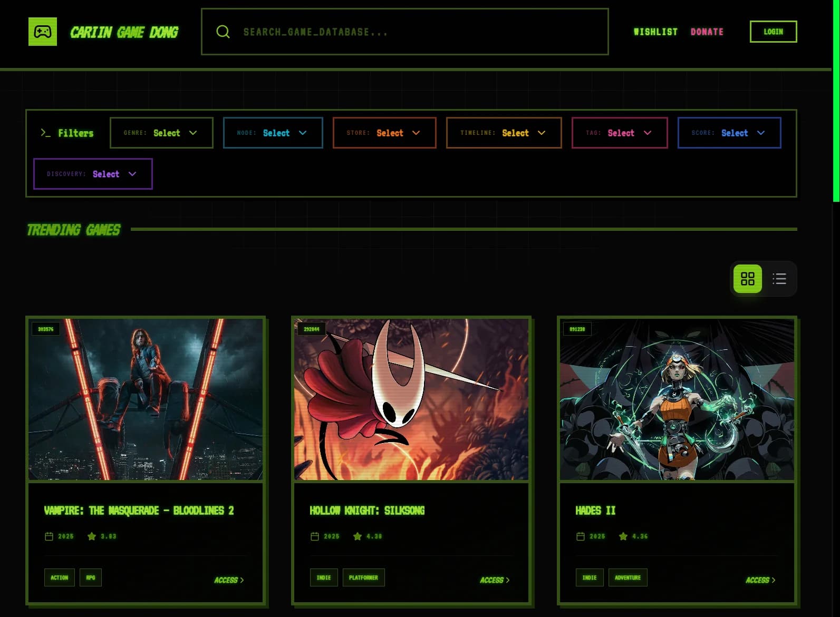Focus the search game database field

405,32
